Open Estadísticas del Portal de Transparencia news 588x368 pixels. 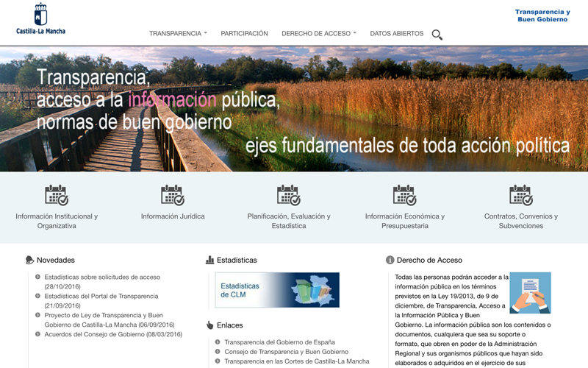(101, 301)
